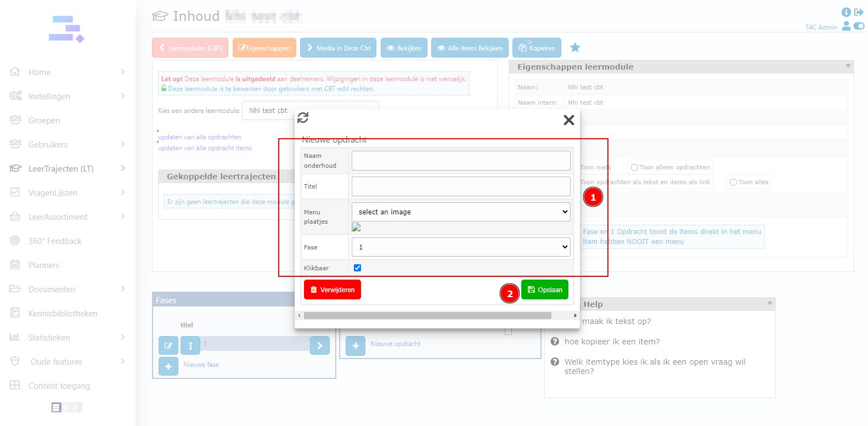Open the 'select an image' dropdown
This screenshot has width=868, height=426.
(x=460, y=212)
